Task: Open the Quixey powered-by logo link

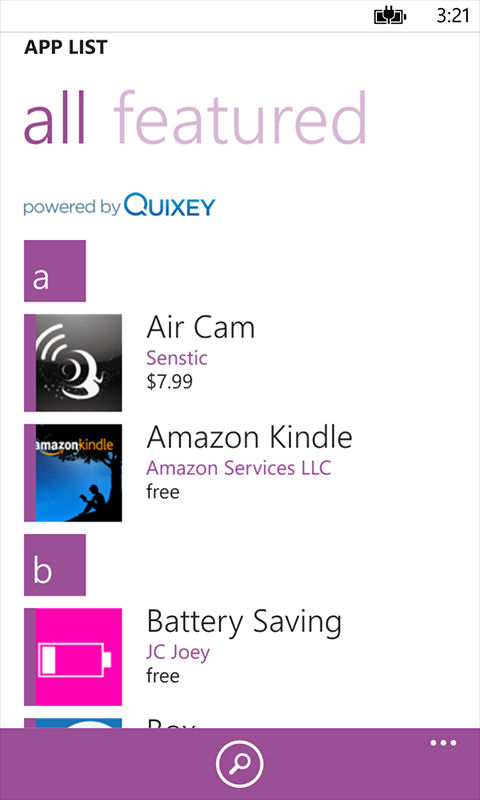Action: point(119,205)
